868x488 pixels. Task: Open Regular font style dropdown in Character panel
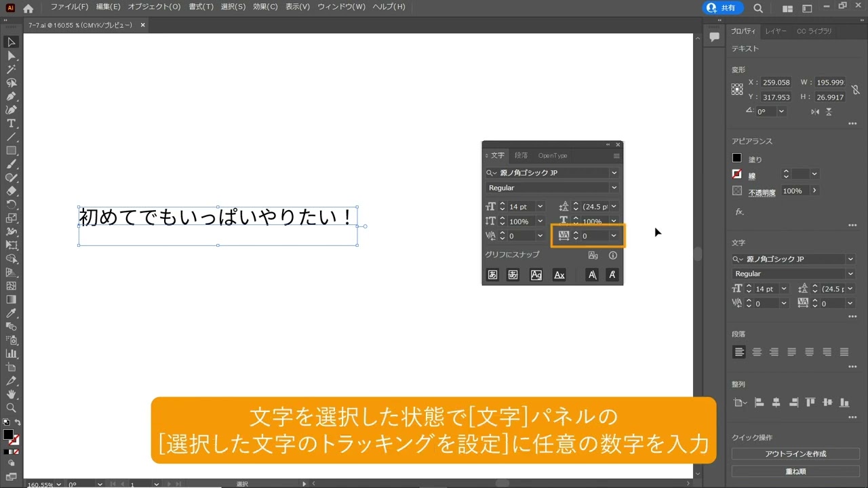coord(614,188)
